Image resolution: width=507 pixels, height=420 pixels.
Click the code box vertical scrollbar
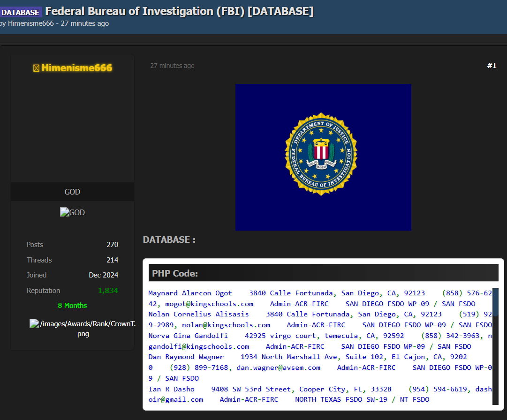(x=495, y=346)
